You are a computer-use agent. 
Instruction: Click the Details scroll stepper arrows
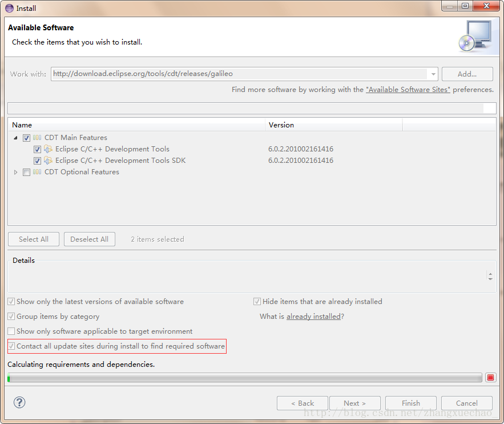coord(490,277)
